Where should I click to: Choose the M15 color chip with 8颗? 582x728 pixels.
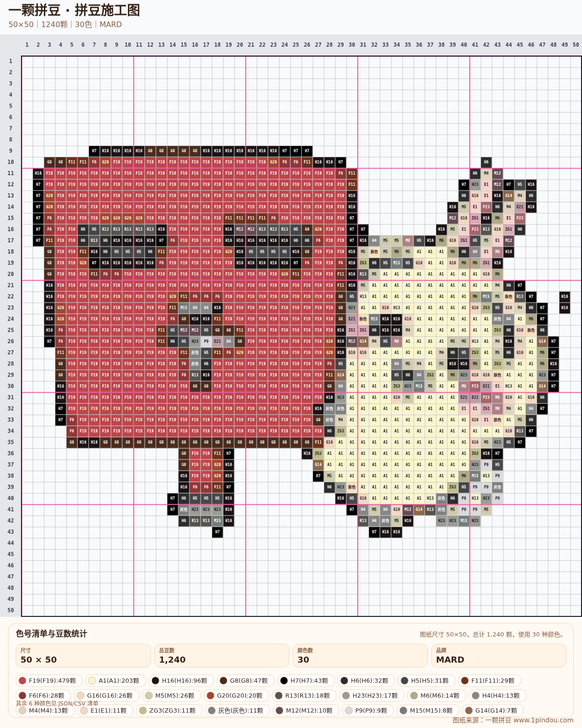pos(428,711)
